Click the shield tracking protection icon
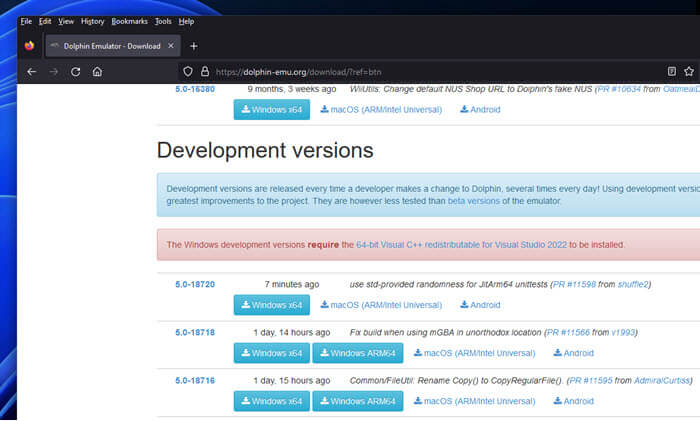Screen dimensions: 700x421 [188, 71]
